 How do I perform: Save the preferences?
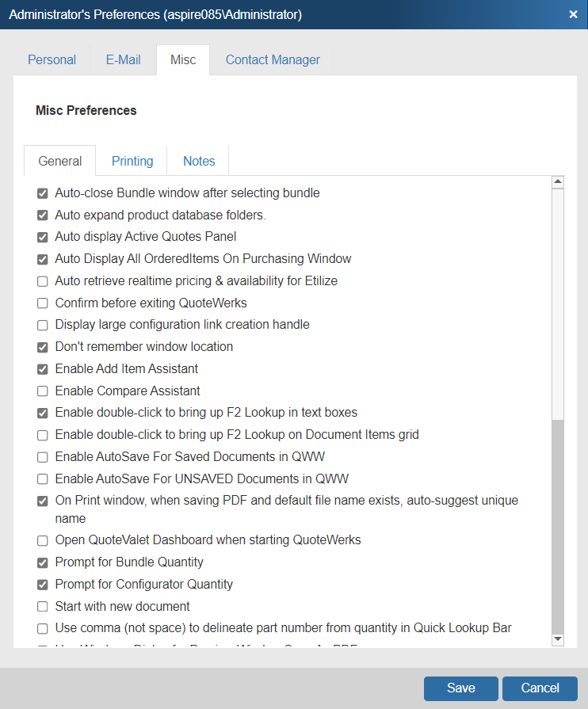[460, 688]
